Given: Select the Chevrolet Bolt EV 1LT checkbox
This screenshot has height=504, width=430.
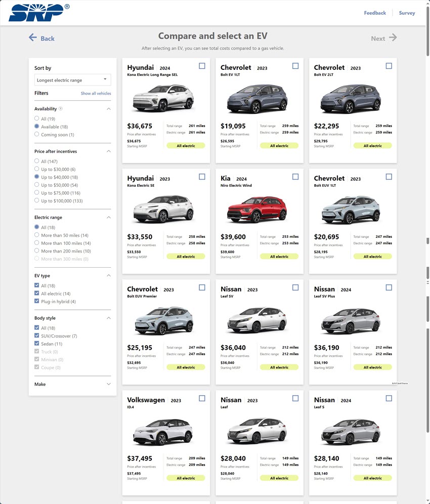Looking at the screenshot, I should click(295, 65).
